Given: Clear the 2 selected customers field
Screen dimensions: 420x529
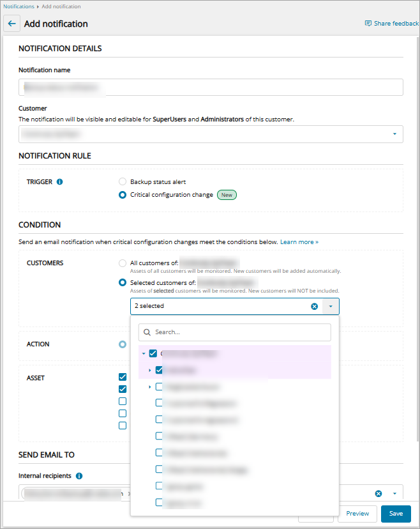Looking at the screenshot, I should (x=314, y=306).
